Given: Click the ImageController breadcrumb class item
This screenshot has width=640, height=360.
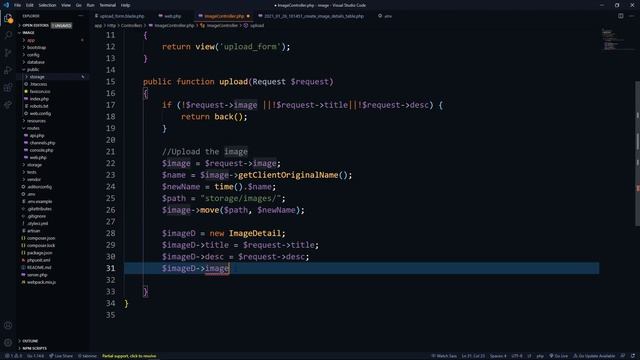Looking at the screenshot, I should point(219,25).
